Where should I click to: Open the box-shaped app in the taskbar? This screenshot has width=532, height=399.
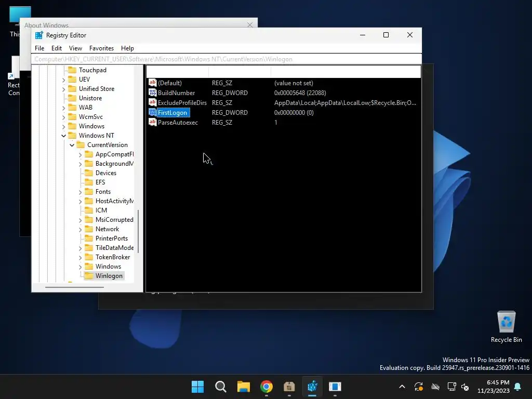289,387
